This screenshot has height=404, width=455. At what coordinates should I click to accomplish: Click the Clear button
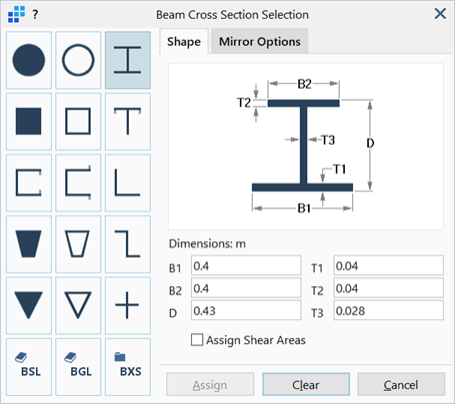click(x=306, y=385)
